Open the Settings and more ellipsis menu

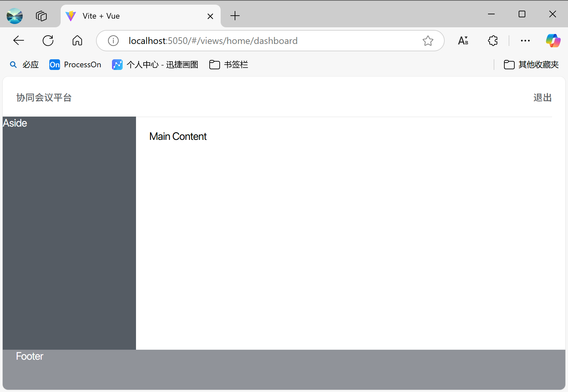(525, 41)
